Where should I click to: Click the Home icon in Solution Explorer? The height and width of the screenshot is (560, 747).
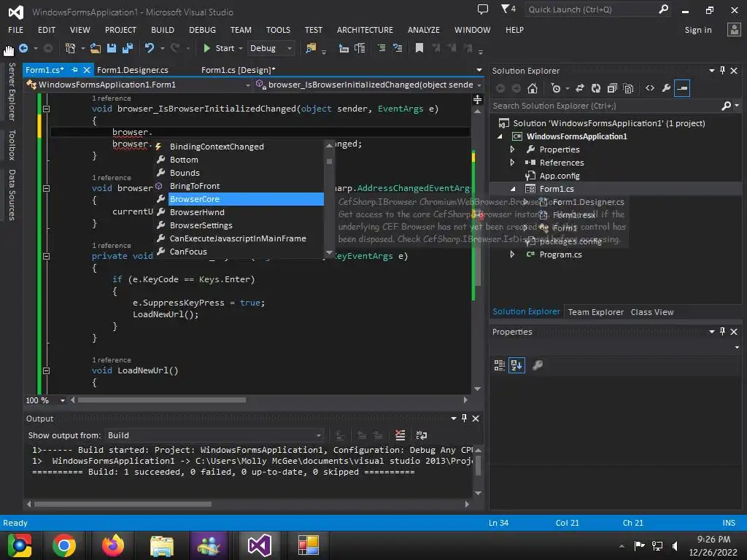click(533, 88)
